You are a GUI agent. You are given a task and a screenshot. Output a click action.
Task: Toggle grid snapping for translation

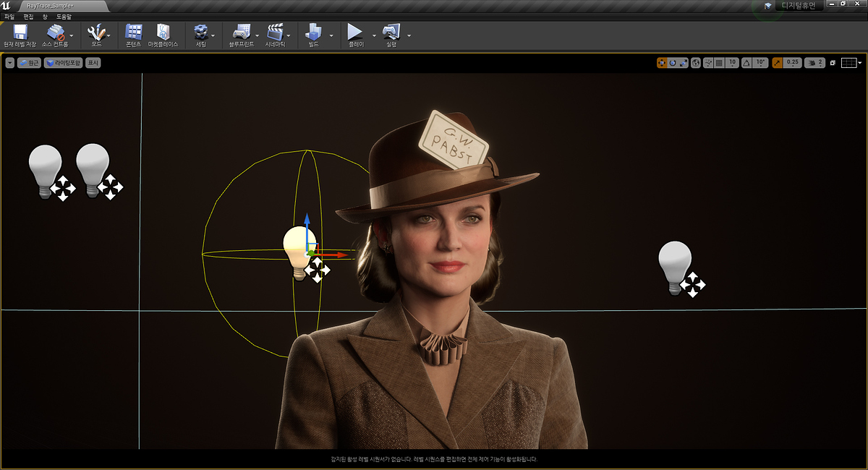[x=719, y=63]
